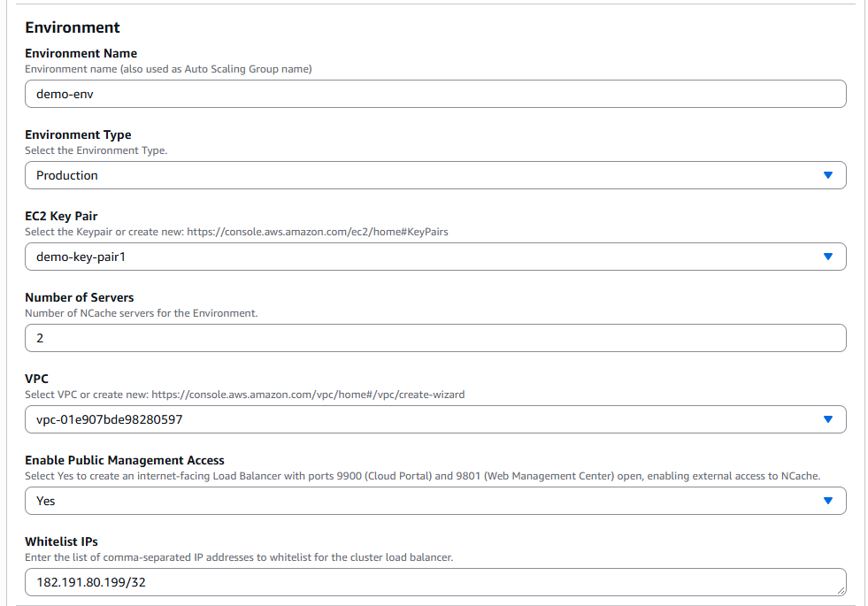This screenshot has height=606, width=868.
Task: Click the 'Number of NCache servers' description
Action: tap(142, 313)
